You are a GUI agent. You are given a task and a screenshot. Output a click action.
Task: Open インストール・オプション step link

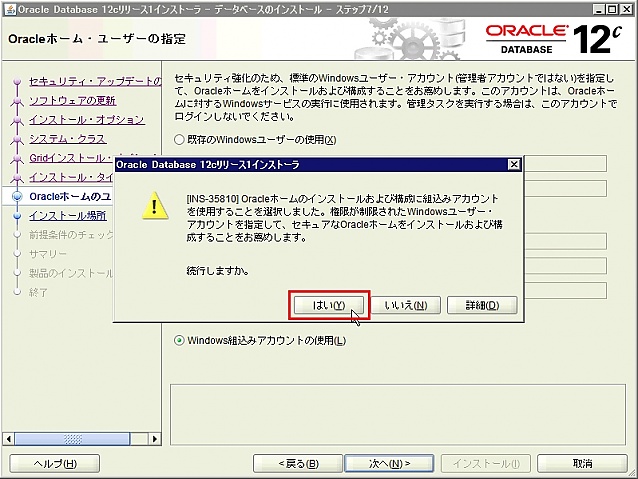pos(87,120)
